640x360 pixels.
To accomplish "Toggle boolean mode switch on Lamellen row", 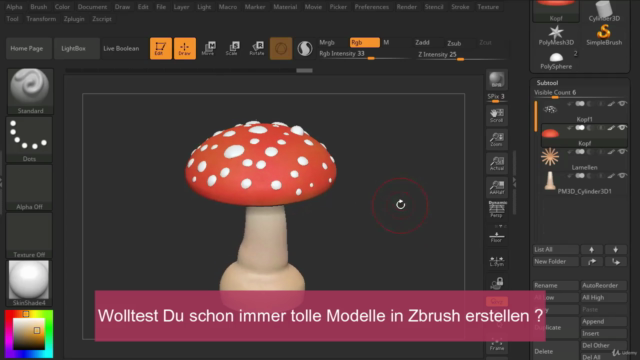I will point(580,152).
